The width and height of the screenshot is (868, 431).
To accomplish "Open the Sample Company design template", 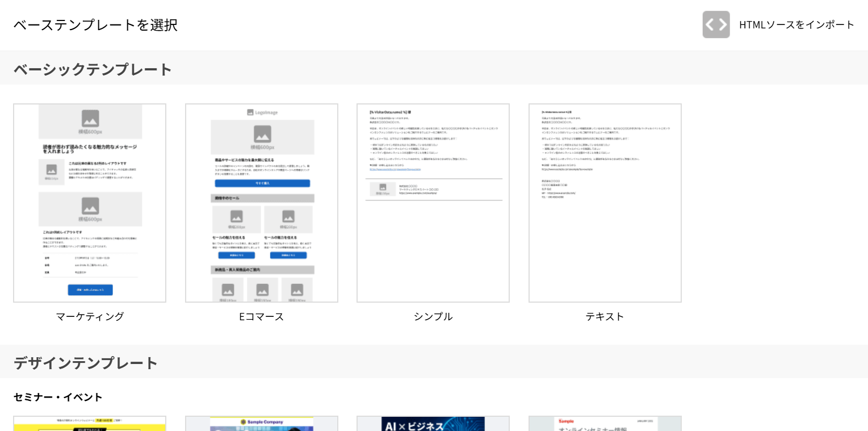I will pyautogui.click(x=262, y=424).
